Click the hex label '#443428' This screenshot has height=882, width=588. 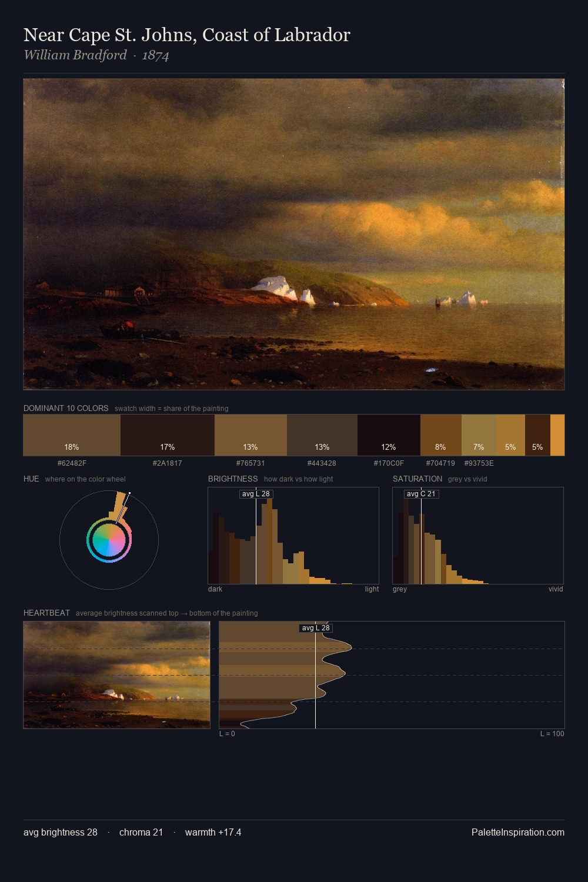click(322, 463)
